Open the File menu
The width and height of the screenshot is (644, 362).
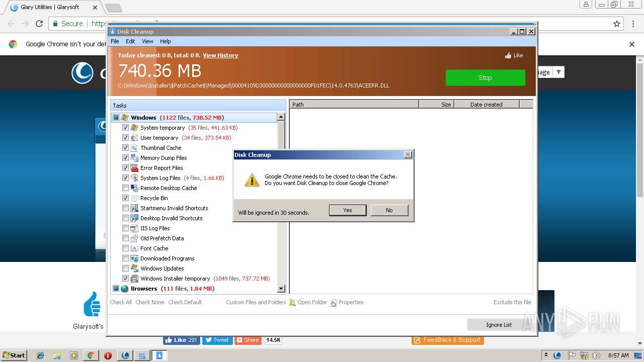(x=115, y=41)
